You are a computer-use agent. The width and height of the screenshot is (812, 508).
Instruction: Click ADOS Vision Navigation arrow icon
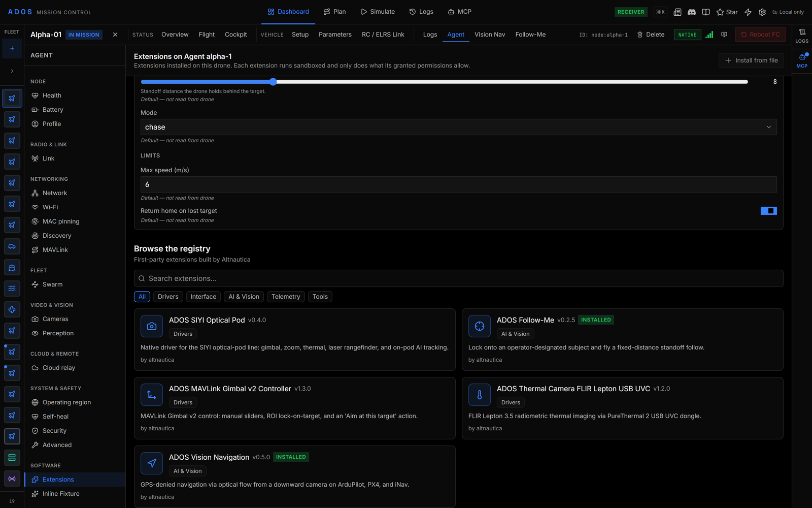tap(152, 463)
